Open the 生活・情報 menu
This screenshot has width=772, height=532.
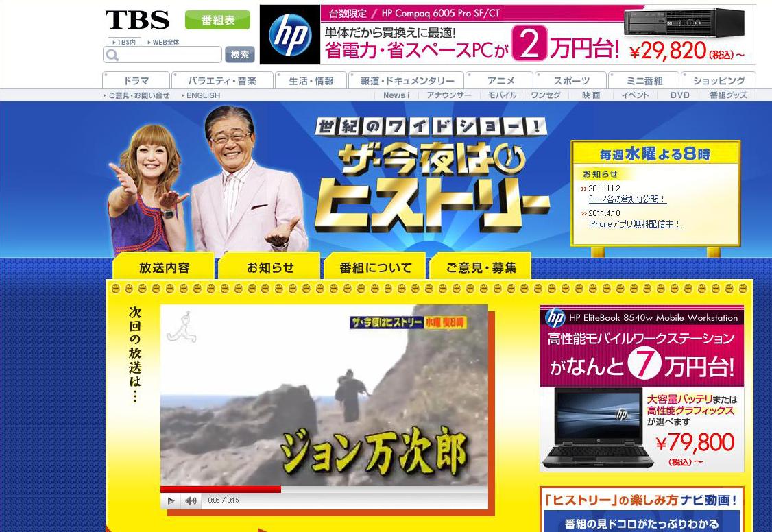[311, 81]
